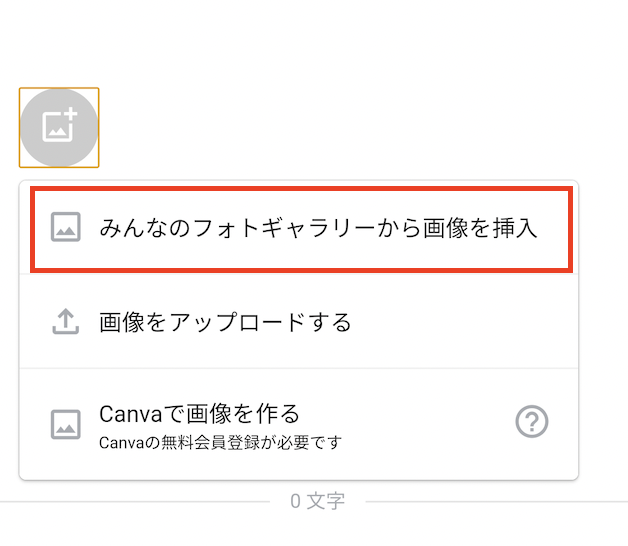Click the picture icon beside みんなのフォトギャラリー
The width and height of the screenshot is (628, 546).
coord(66,227)
